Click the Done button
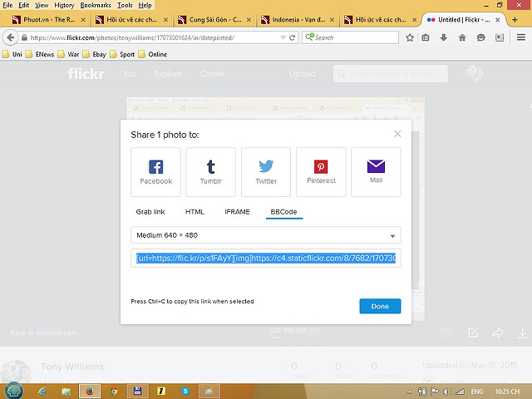The width and height of the screenshot is (532, 399). pyautogui.click(x=380, y=306)
